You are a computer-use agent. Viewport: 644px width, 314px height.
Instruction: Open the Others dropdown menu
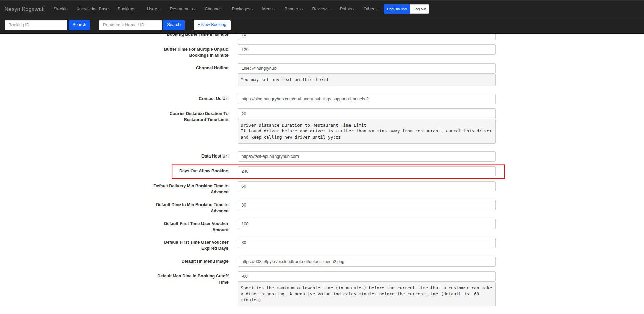[371, 9]
